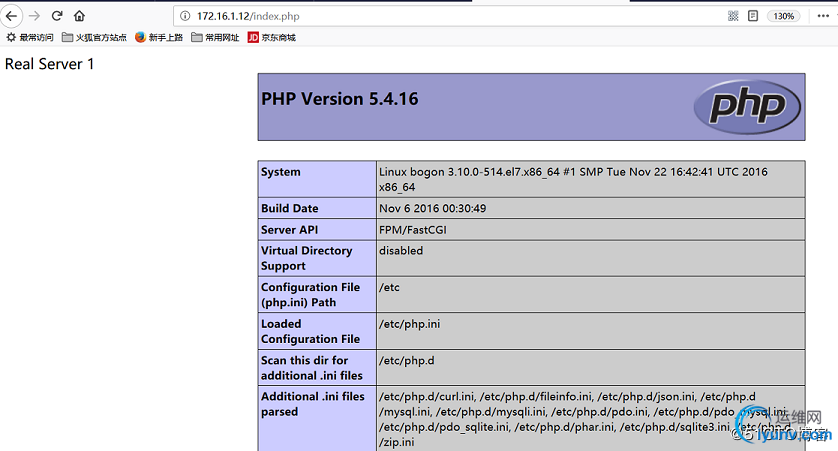Go to home page via house icon

80,16
